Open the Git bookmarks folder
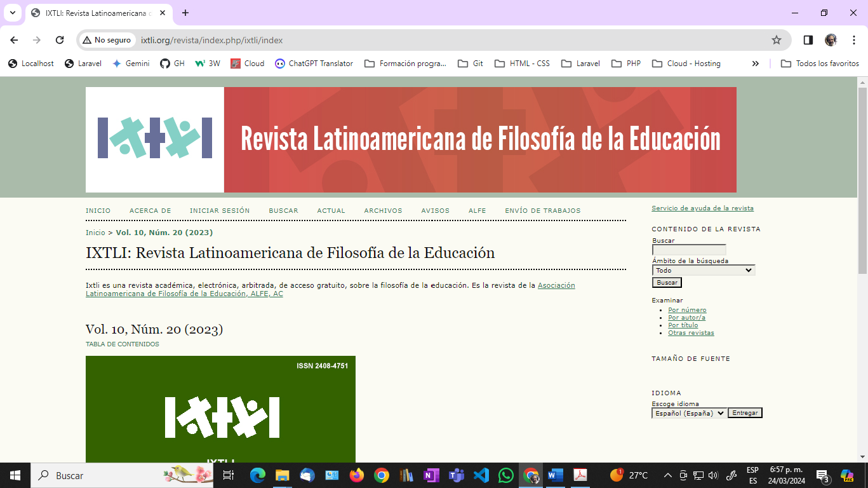This screenshot has height=488, width=868. click(x=471, y=64)
